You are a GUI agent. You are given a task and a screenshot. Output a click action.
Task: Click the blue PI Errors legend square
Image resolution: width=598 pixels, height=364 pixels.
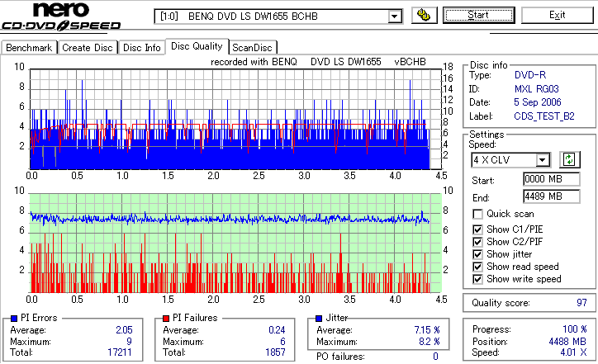[14, 319]
